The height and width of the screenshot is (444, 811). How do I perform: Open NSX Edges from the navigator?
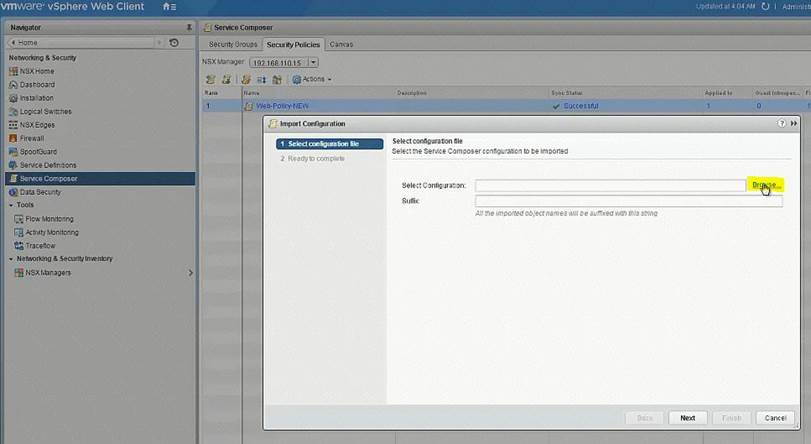point(38,124)
